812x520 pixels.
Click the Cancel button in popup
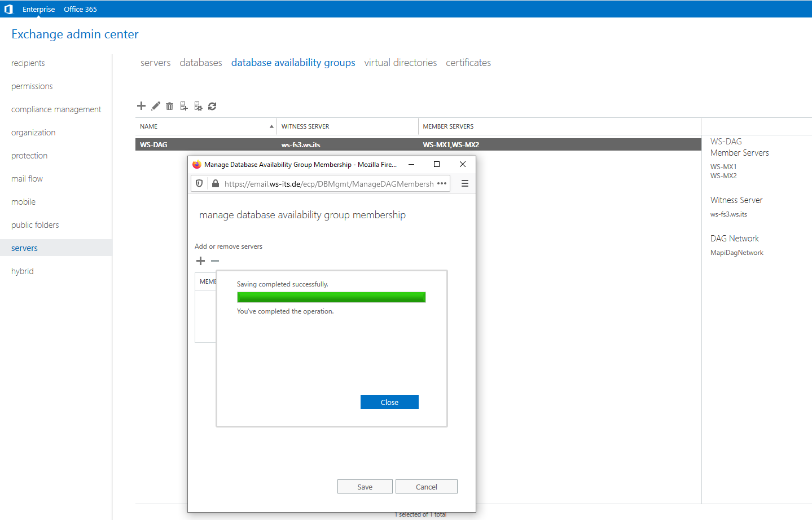tap(427, 487)
